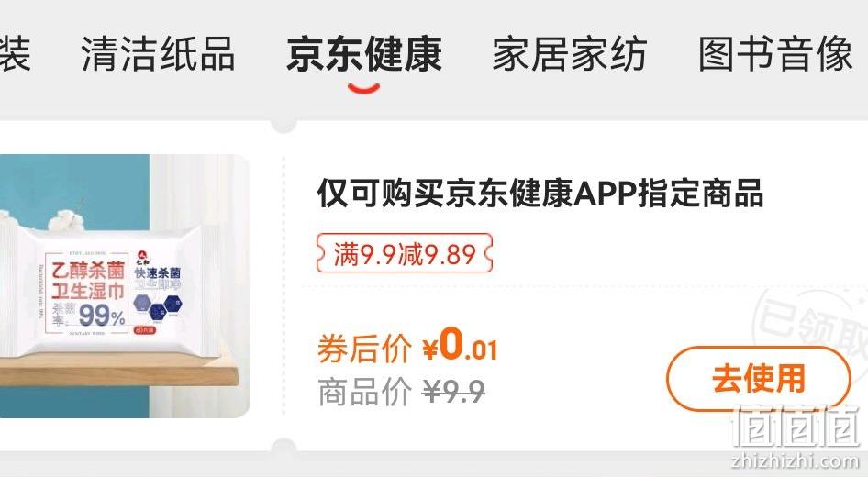Click the 值值值 watermark logo

[x=796, y=427]
